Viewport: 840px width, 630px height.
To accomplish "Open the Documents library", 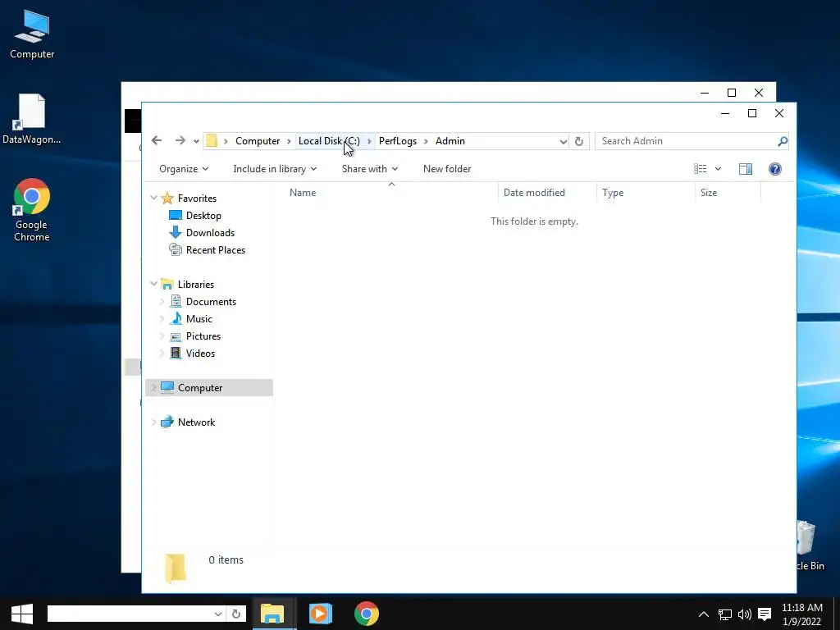I will point(211,302).
